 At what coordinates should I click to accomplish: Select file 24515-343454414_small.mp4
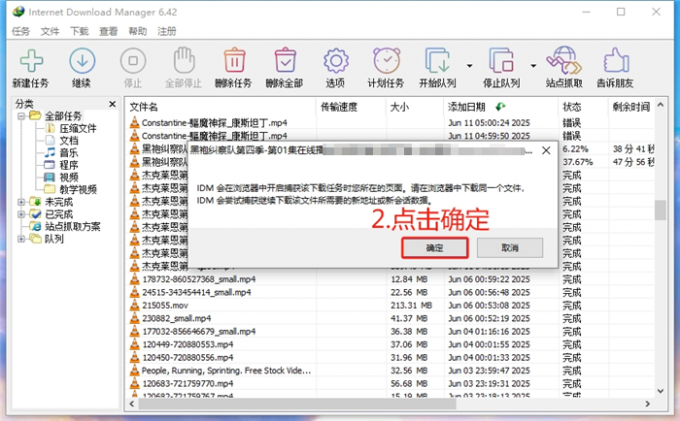click(x=197, y=292)
